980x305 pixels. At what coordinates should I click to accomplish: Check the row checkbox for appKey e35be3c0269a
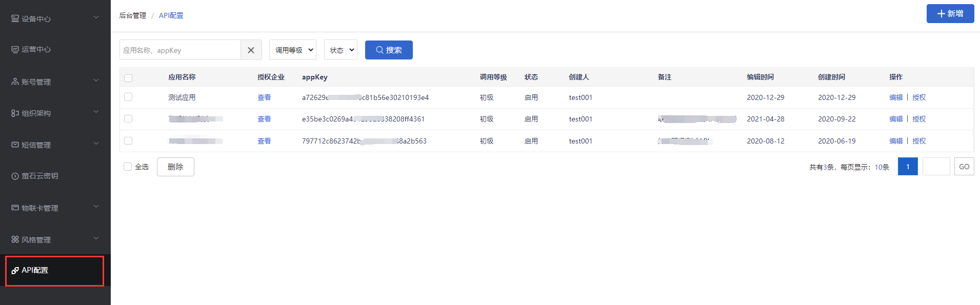[x=128, y=118]
